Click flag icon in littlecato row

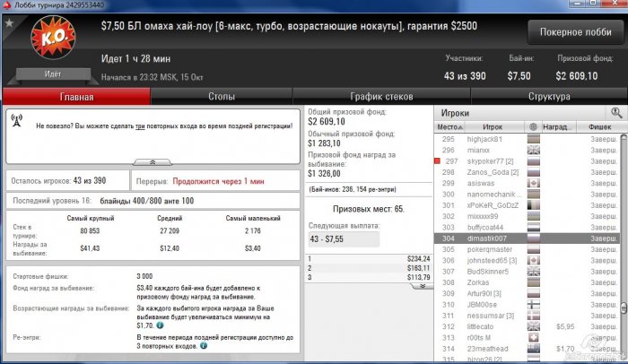(x=534, y=326)
